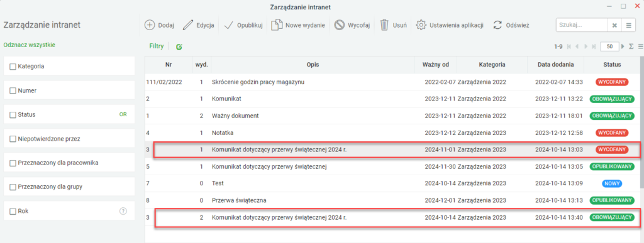Click the green filter edit icon

[179, 46]
